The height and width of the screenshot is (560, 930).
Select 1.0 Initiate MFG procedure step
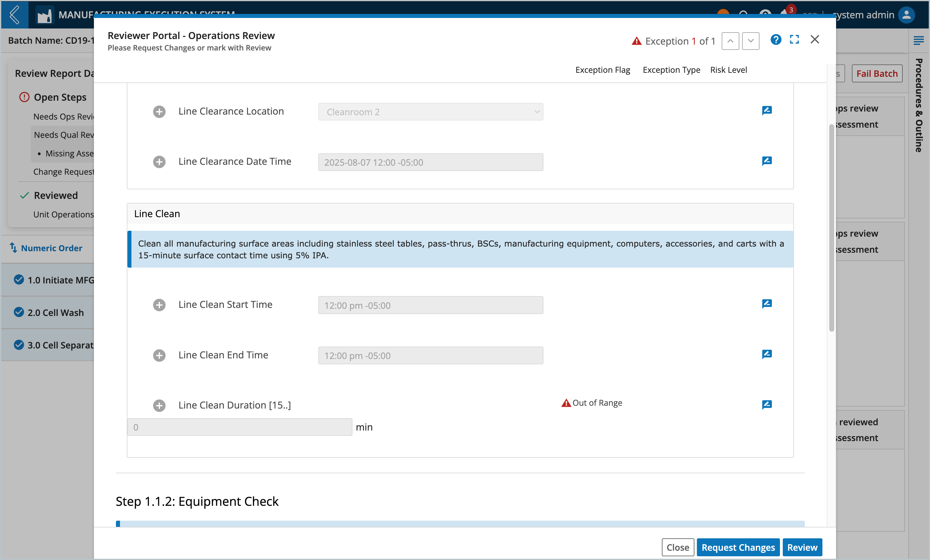tap(47, 280)
